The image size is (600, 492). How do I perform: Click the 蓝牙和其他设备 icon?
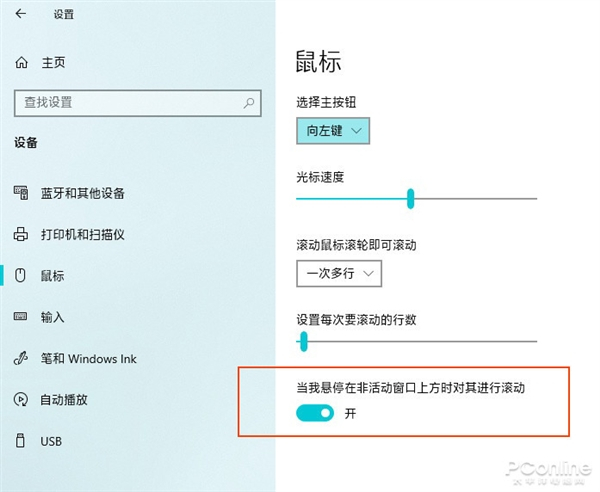[22, 193]
